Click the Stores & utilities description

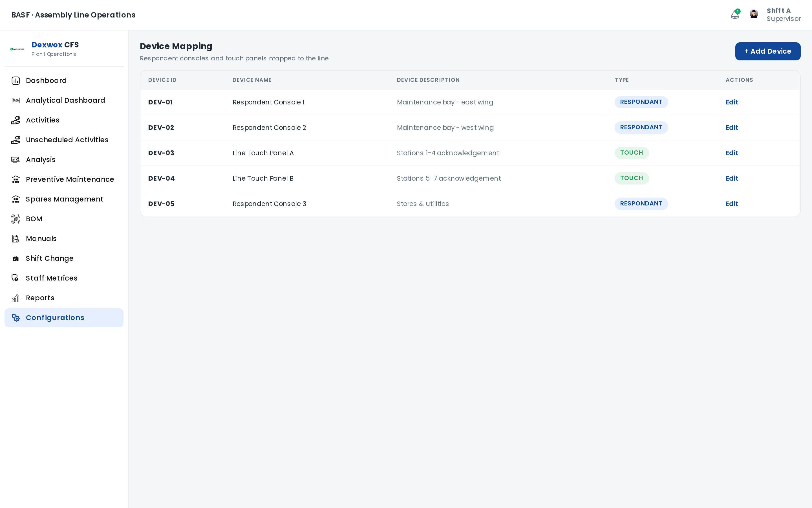pyautogui.click(x=423, y=204)
